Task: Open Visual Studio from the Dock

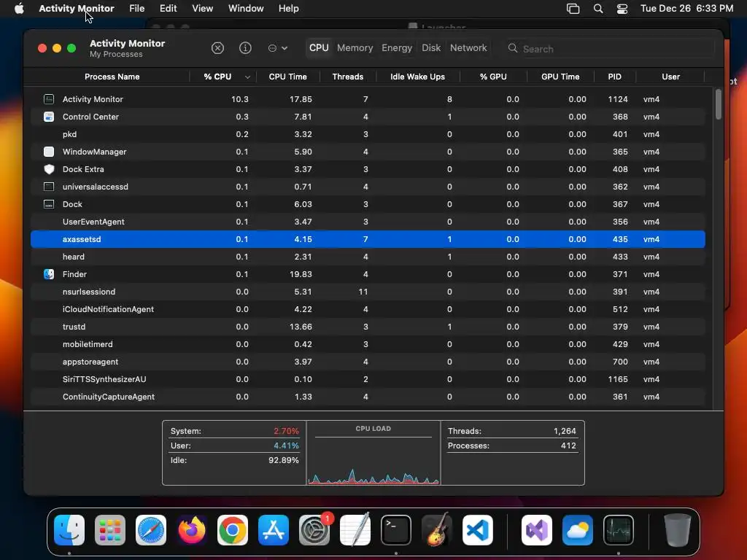Action: (x=537, y=530)
